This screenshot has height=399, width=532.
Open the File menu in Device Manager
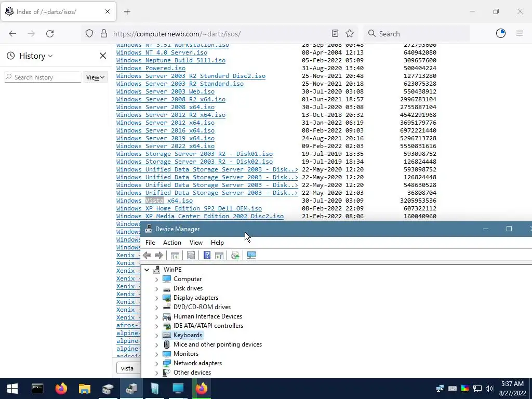click(x=150, y=243)
